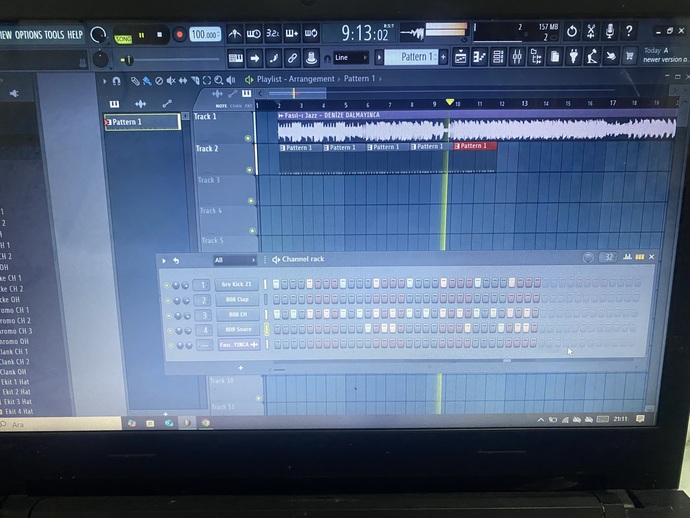Toggle Track 2 mute green light
This screenshot has width=690, height=518.
[250, 170]
